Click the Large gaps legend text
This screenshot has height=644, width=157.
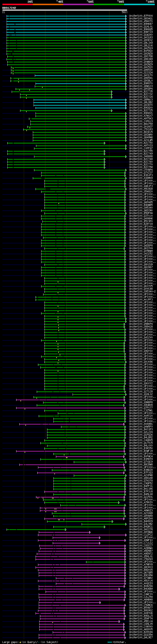(30, 642)
